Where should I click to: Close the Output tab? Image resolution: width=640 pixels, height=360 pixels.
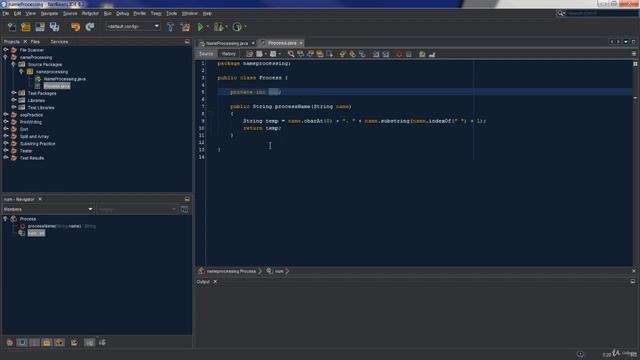[215, 282]
